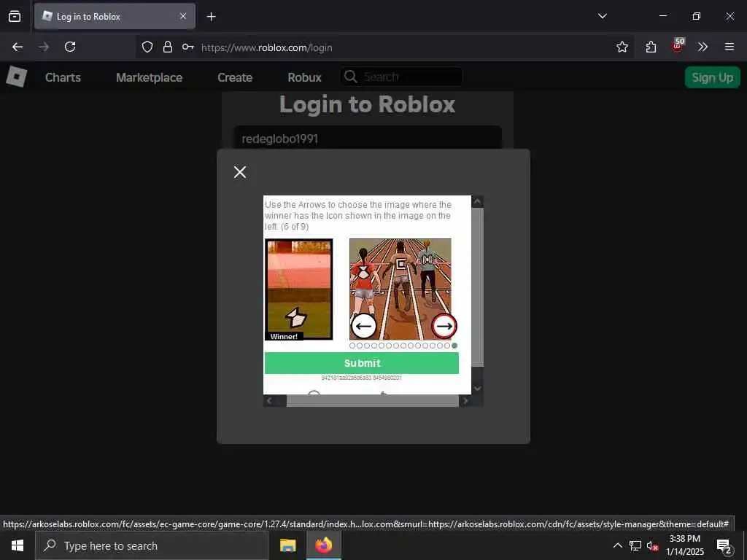Open the tracking protection shield icon
747x560 pixels.
tap(147, 47)
